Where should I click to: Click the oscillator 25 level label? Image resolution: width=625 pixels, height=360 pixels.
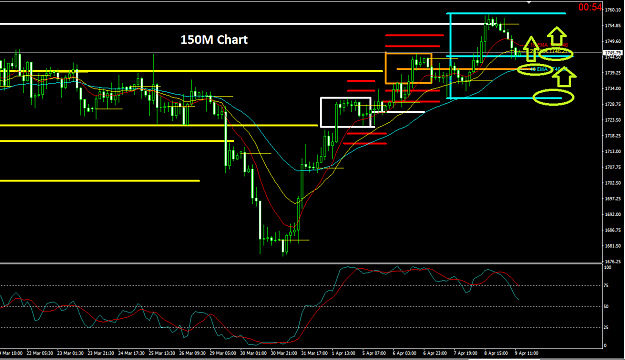607,327
